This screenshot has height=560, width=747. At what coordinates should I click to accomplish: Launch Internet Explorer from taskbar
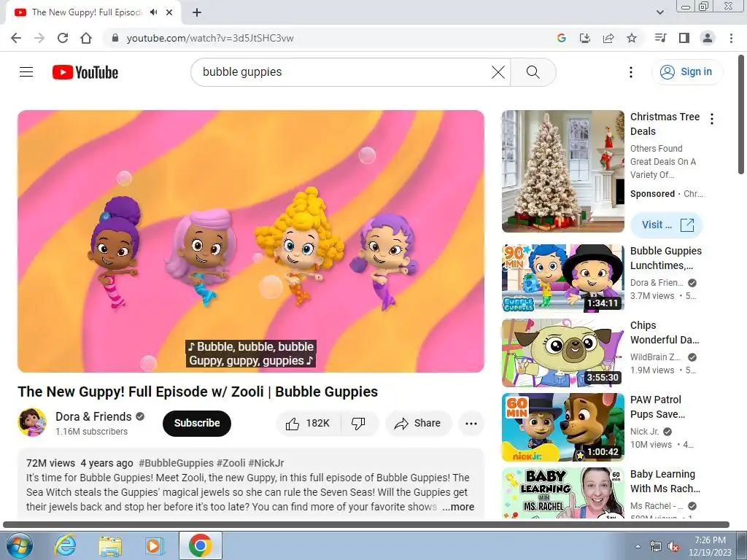click(x=65, y=545)
